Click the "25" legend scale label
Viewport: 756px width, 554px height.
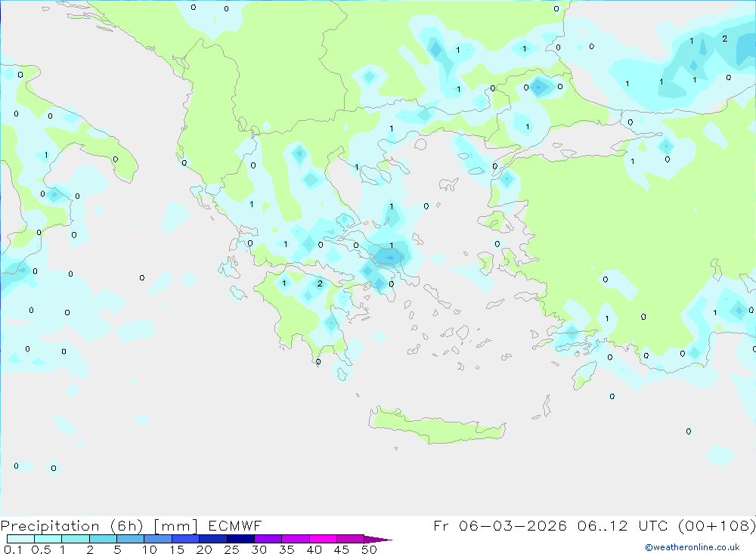[x=232, y=549]
